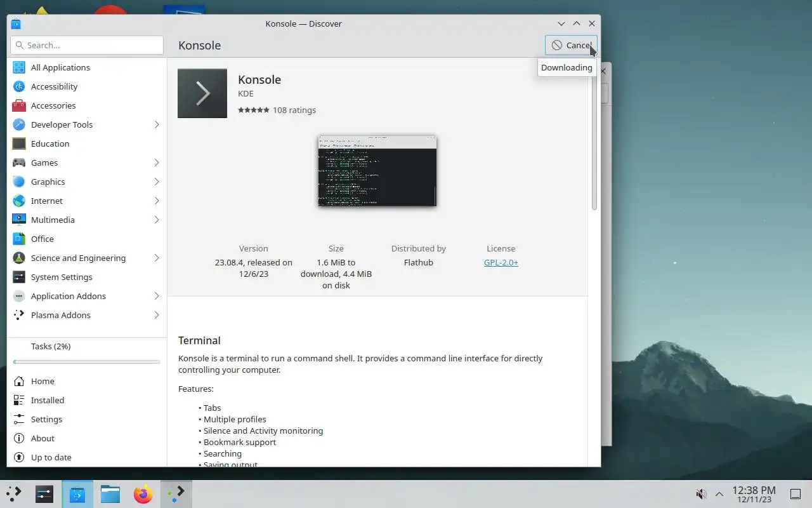Select the Accessibility category label
Screen dimensions: 812x508
54,86
